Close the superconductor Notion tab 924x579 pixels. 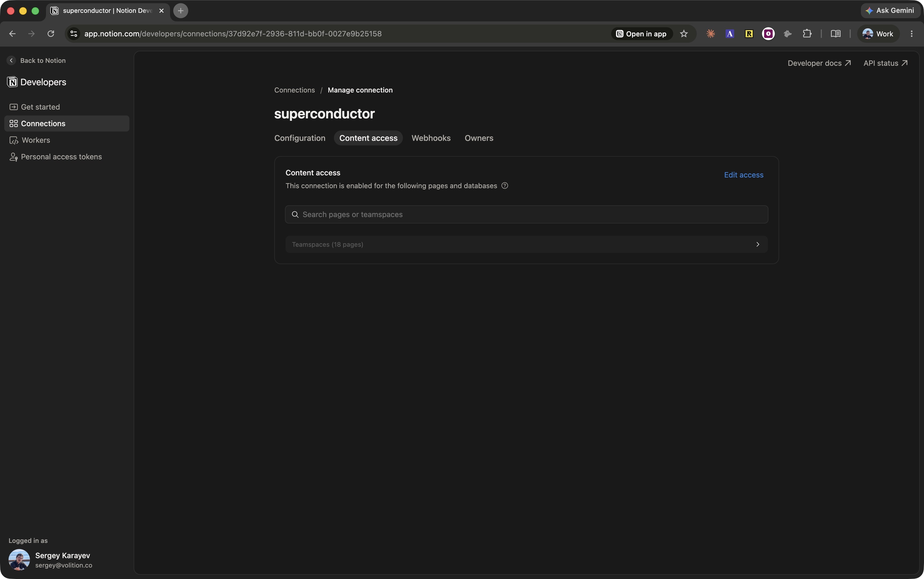pos(161,11)
